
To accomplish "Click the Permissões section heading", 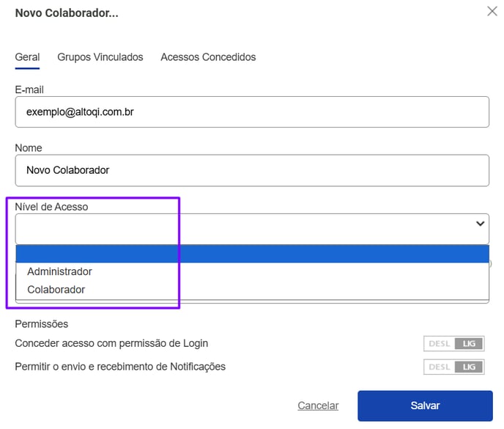I will click(42, 323).
